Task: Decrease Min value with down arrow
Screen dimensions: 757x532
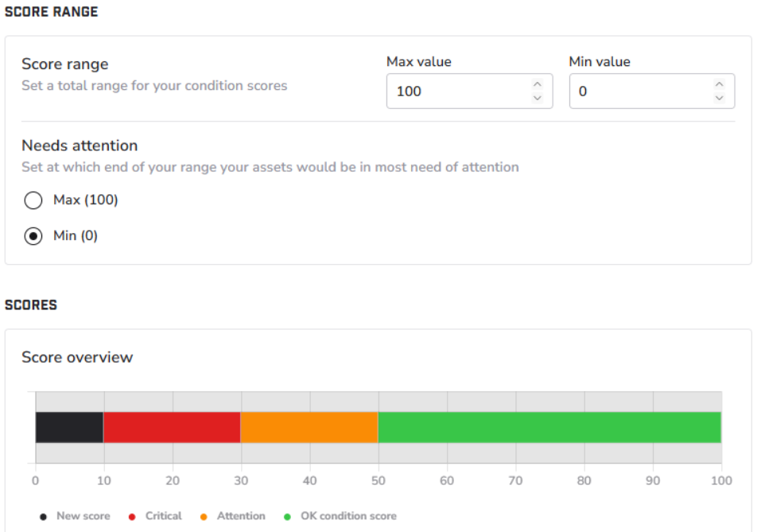Action: [x=719, y=99]
